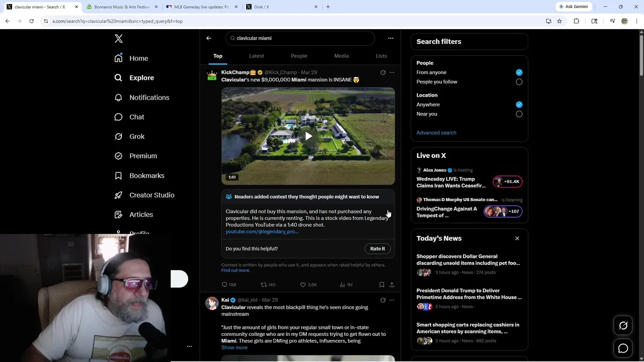Reload the page in browser toolbar
The width and height of the screenshot is (644, 362).
point(31,21)
